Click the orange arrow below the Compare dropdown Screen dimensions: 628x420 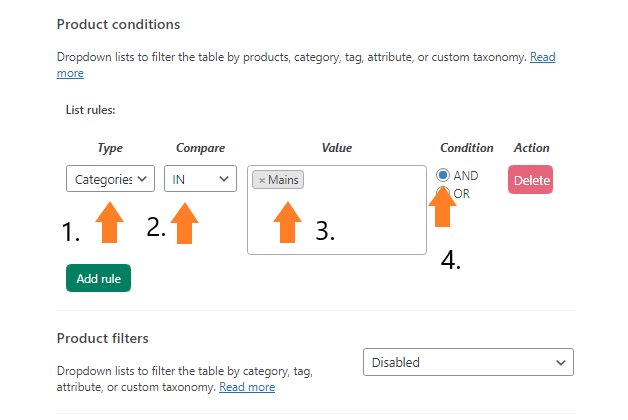point(184,223)
